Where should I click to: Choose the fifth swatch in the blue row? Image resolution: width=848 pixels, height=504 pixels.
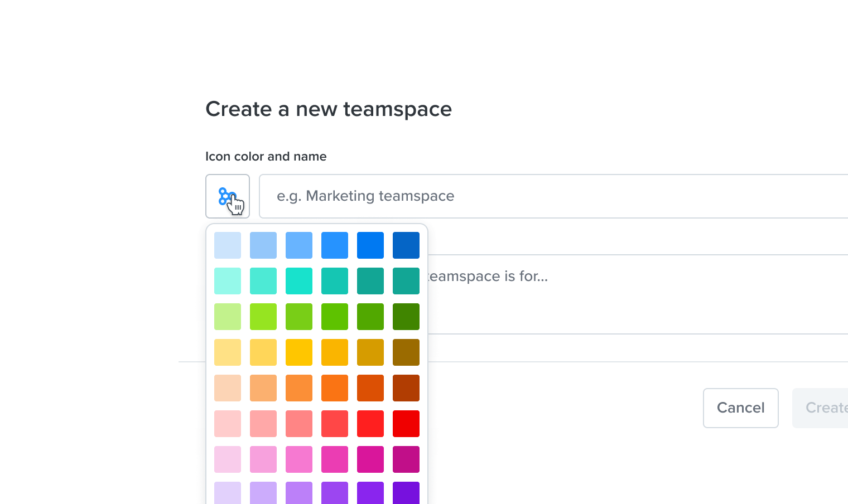click(x=370, y=245)
